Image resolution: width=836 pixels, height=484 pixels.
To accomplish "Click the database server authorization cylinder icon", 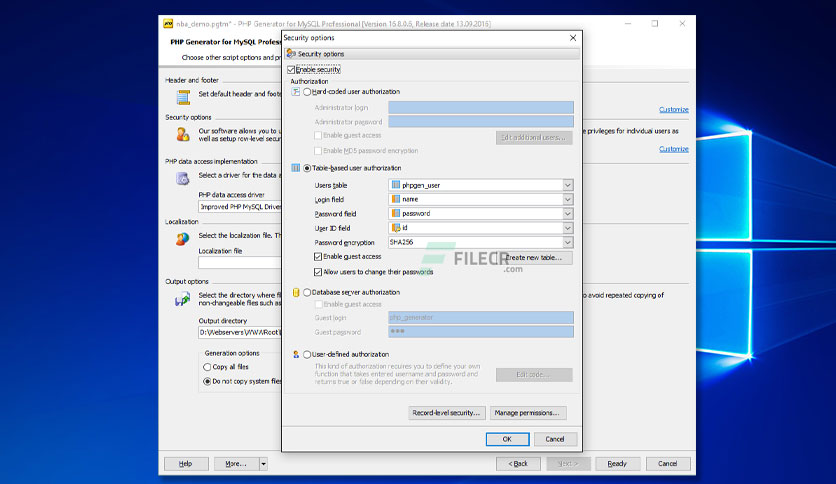I will coord(296,292).
